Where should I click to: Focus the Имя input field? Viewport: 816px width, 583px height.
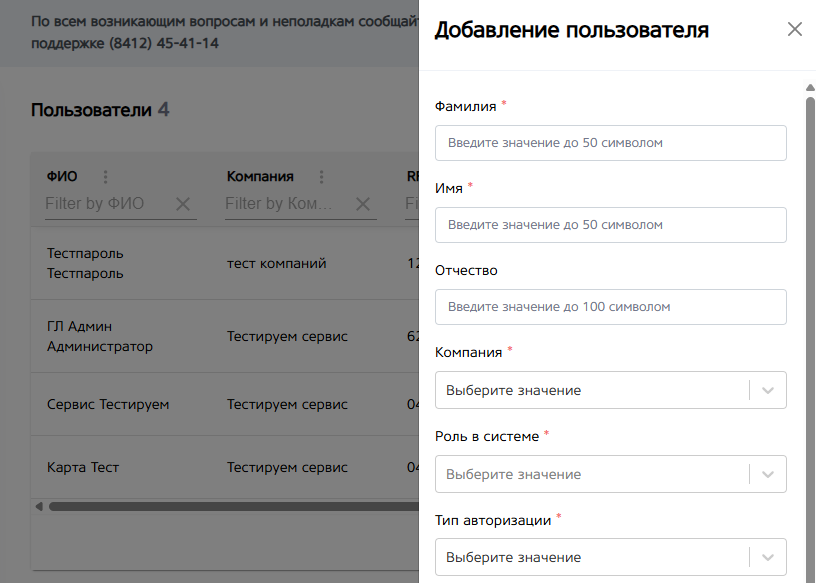610,225
